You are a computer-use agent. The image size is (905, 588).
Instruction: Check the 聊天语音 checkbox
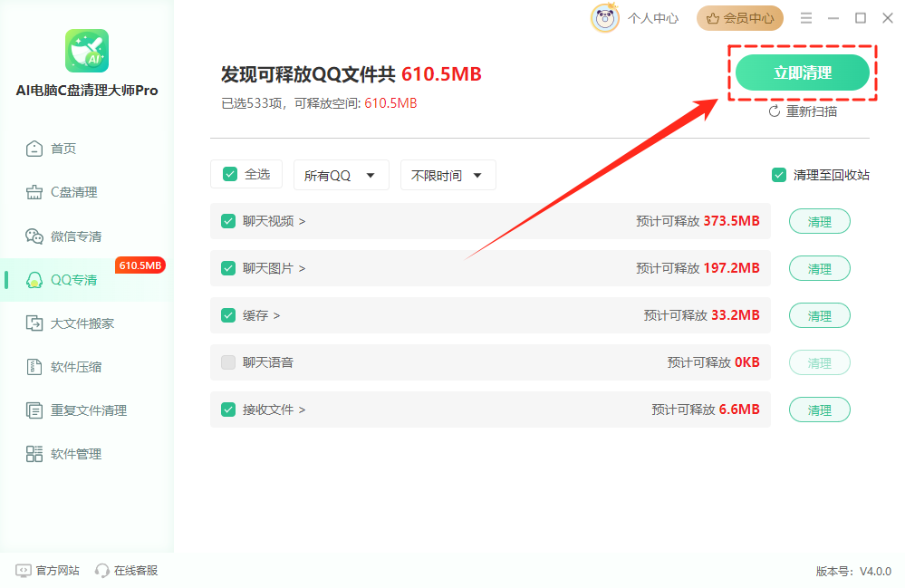point(228,362)
